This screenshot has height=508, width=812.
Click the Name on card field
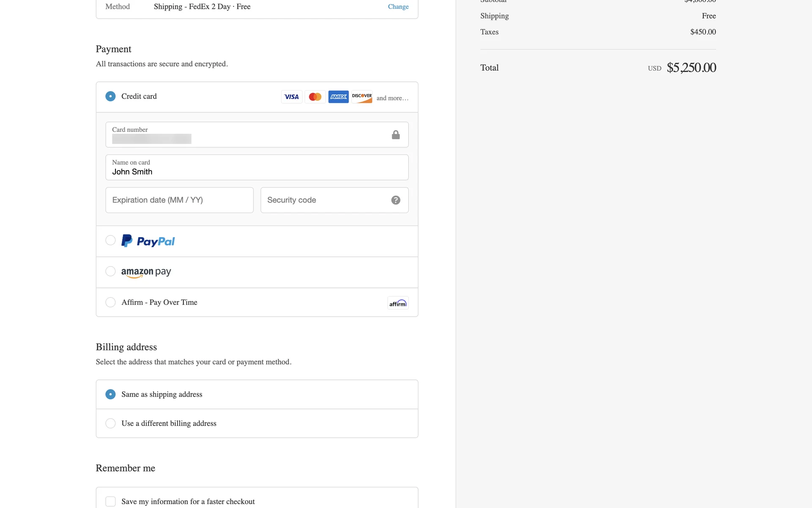[x=257, y=168]
